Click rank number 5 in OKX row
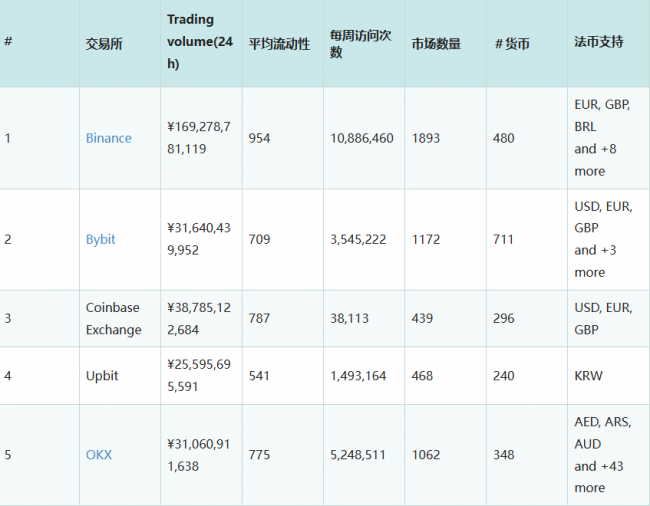This screenshot has width=650, height=506. 7,455
